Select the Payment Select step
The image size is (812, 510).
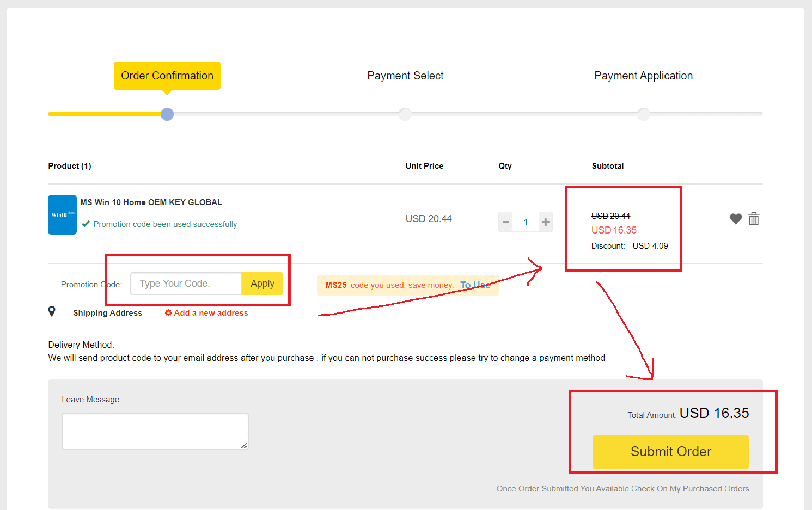405,76
